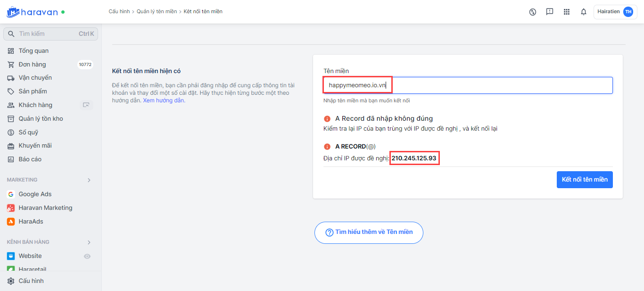Click the feedback message icon
644x291 pixels.
550,12
